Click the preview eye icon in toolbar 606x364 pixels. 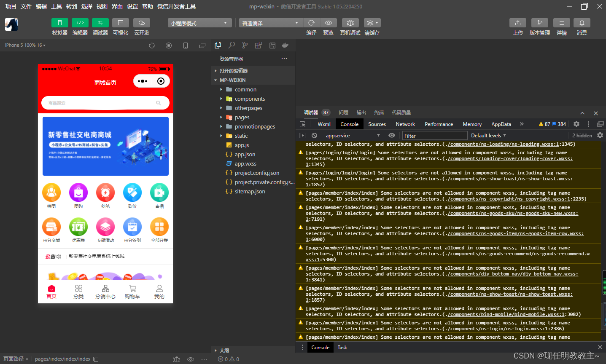[x=328, y=23]
